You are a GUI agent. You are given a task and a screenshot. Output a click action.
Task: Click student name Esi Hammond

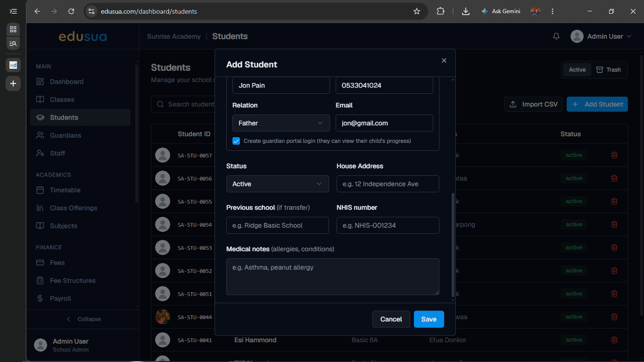(256, 340)
